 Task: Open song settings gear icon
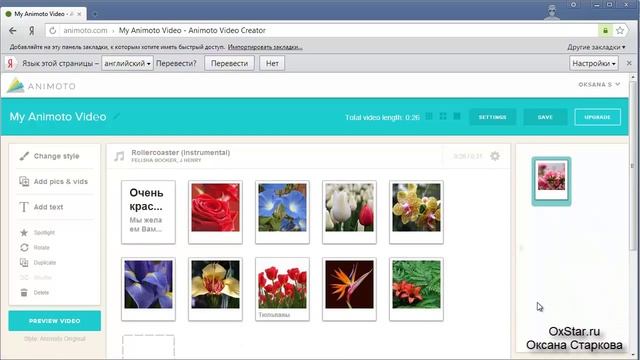(495, 156)
